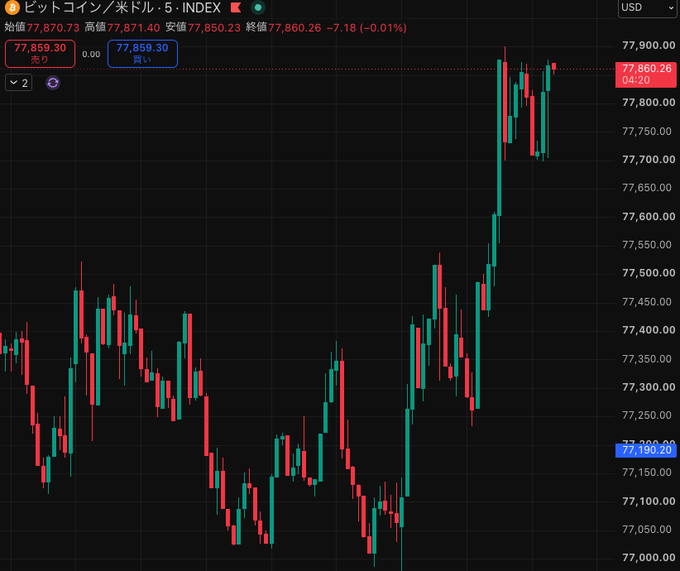This screenshot has width=680, height=571.
Task: Click the 77,100.00 price axis label
Action: (x=649, y=501)
